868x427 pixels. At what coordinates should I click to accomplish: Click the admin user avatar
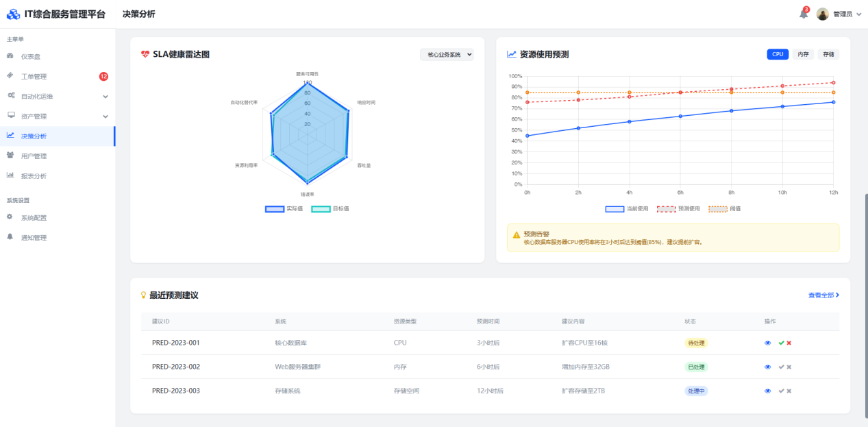(x=823, y=14)
